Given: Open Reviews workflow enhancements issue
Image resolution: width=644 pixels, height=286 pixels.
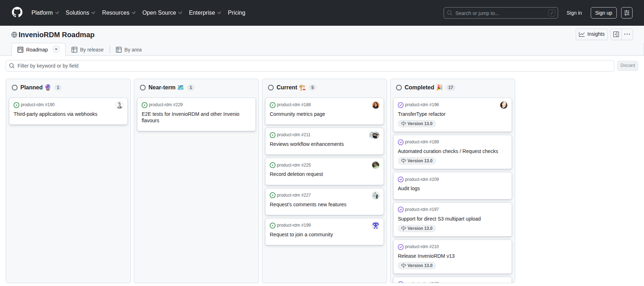Looking at the screenshot, I should click(x=307, y=144).
